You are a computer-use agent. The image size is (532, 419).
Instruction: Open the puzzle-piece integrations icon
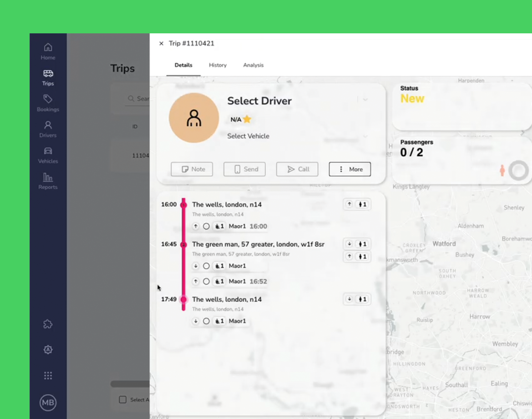click(48, 324)
